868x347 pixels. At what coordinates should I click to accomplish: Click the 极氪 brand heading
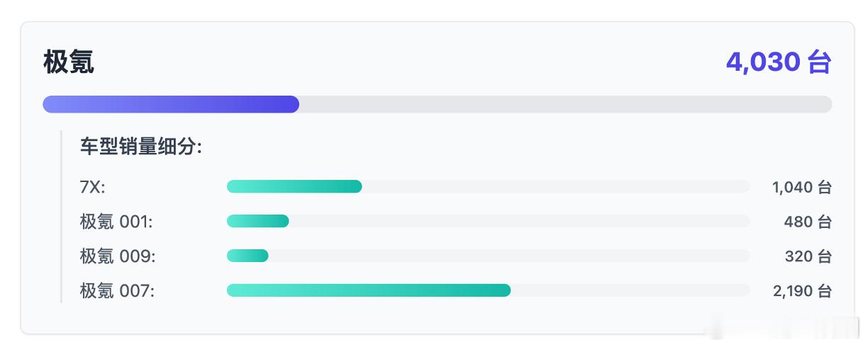[x=69, y=62]
